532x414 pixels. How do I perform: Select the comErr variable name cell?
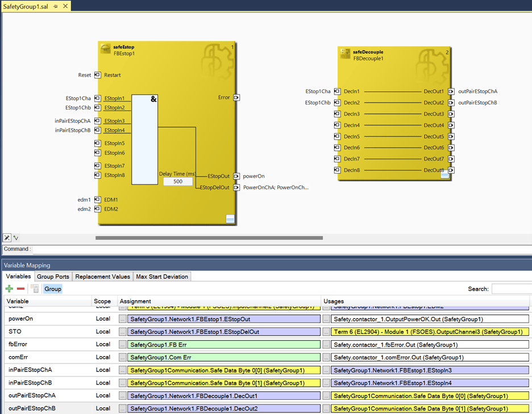coord(48,357)
